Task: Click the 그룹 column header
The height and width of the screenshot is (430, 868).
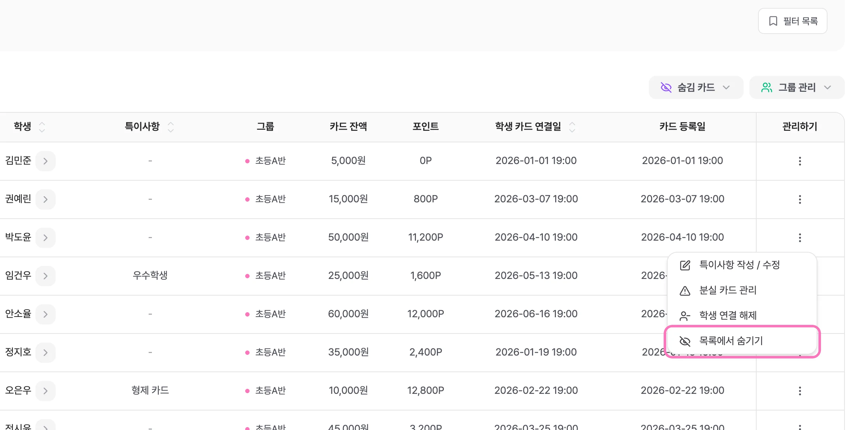Action: point(265,126)
